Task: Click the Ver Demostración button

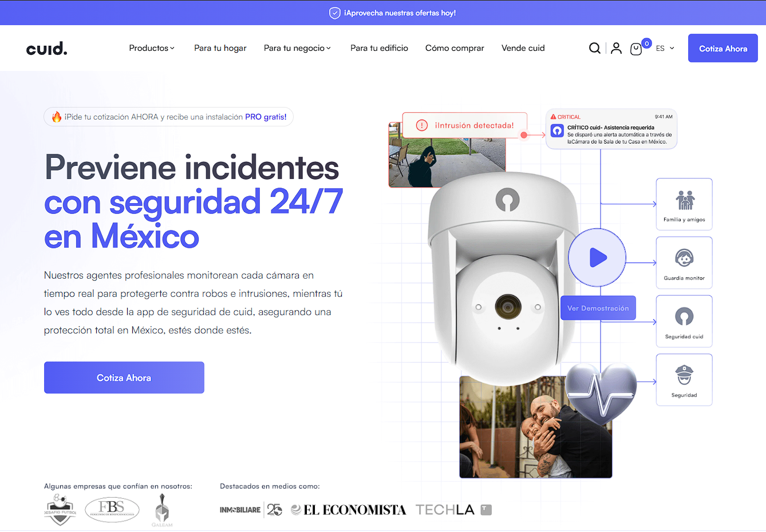Action: coord(598,308)
